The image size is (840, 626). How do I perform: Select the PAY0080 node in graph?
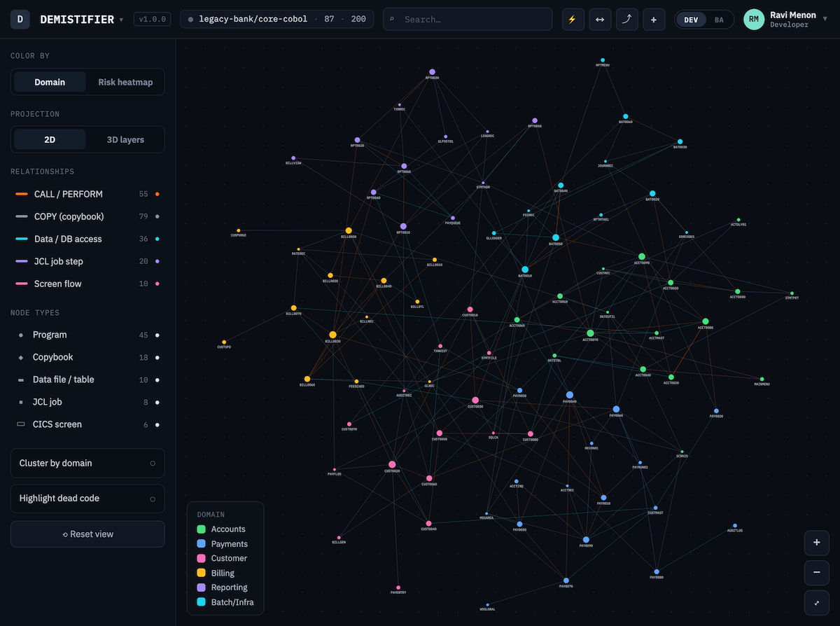(x=657, y=571)
